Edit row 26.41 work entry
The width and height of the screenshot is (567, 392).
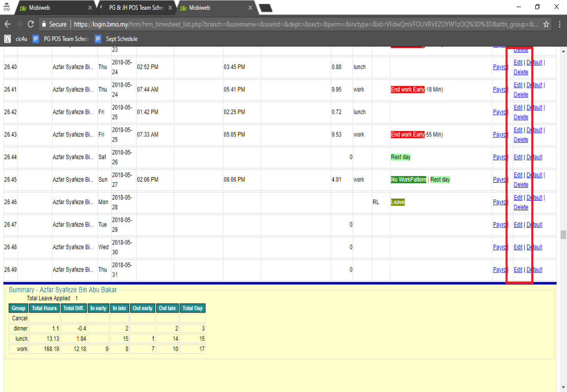[x=518, y=85]
